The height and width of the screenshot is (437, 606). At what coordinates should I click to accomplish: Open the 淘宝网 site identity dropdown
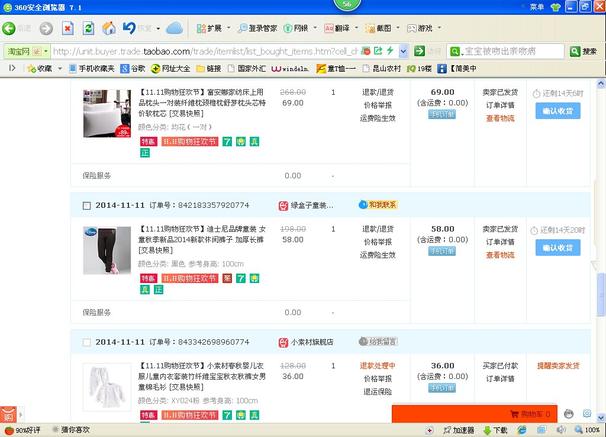tap(27, 51)
